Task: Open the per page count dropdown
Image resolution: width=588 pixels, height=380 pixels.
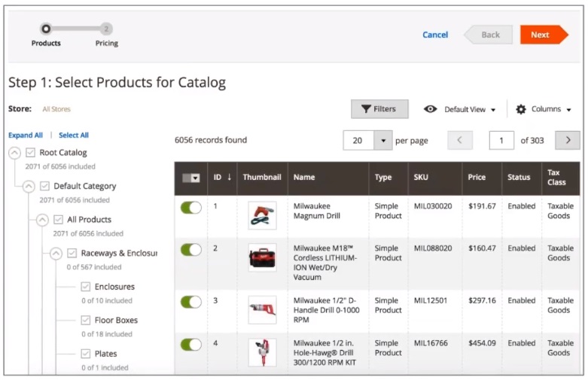Action: point(383,141)
